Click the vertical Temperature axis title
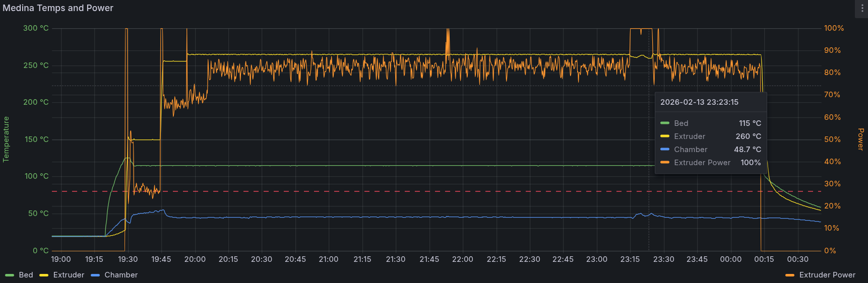Image resolution: width=868 pixels, height=283 pixels. (x=6, y=139)
